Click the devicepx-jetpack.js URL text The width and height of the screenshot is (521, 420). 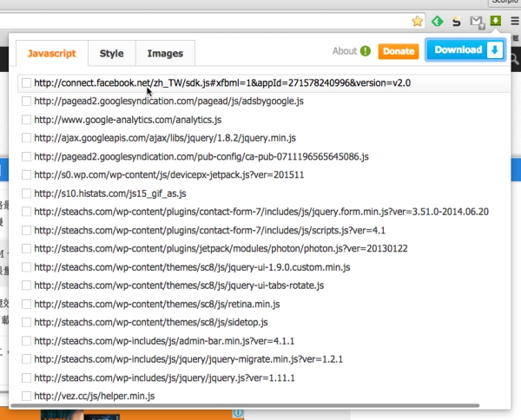pyautogui.click(x=169, y=174)
